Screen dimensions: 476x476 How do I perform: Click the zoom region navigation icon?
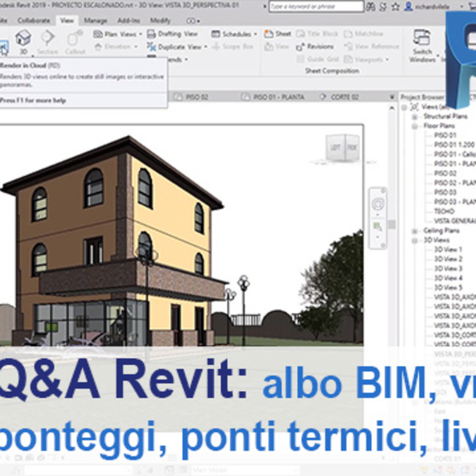377,226
